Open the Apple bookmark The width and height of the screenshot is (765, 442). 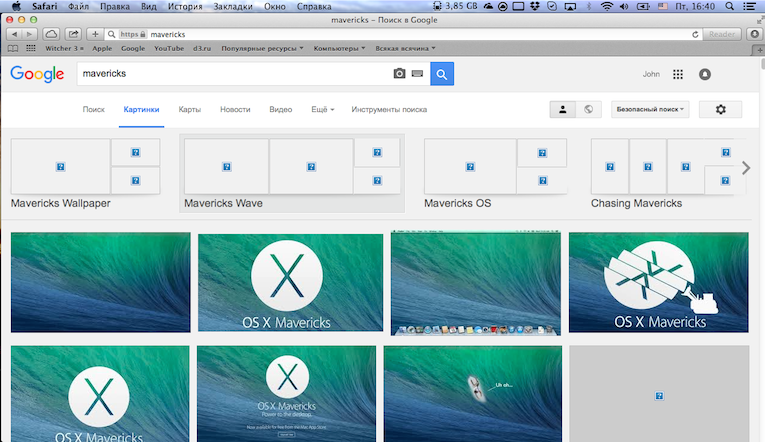coord(102,48)
